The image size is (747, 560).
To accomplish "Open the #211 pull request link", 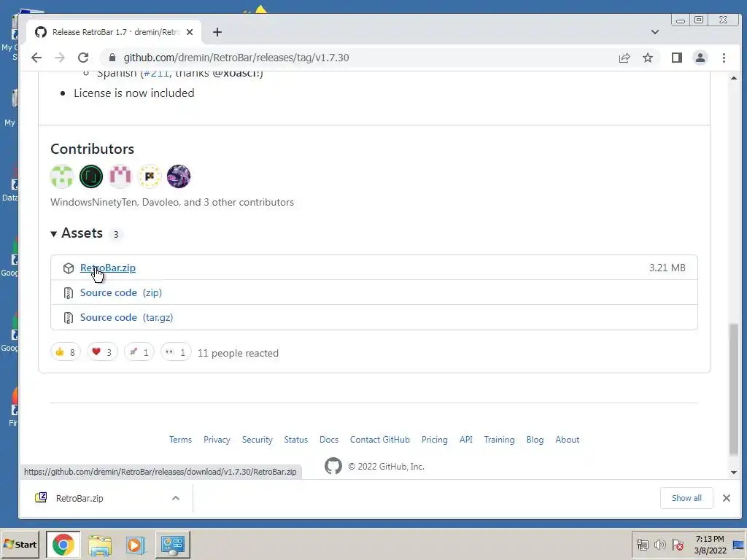I will click(156, 73).
